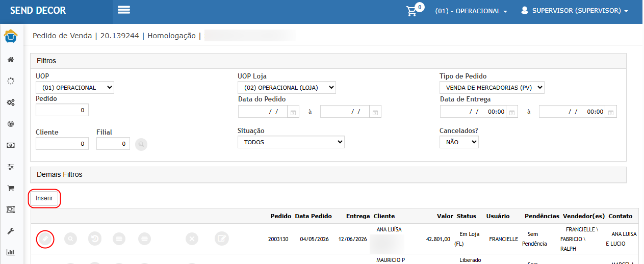Open the Tipo de Pedido dropdown

pyautogui.click(x=492, y=88)
